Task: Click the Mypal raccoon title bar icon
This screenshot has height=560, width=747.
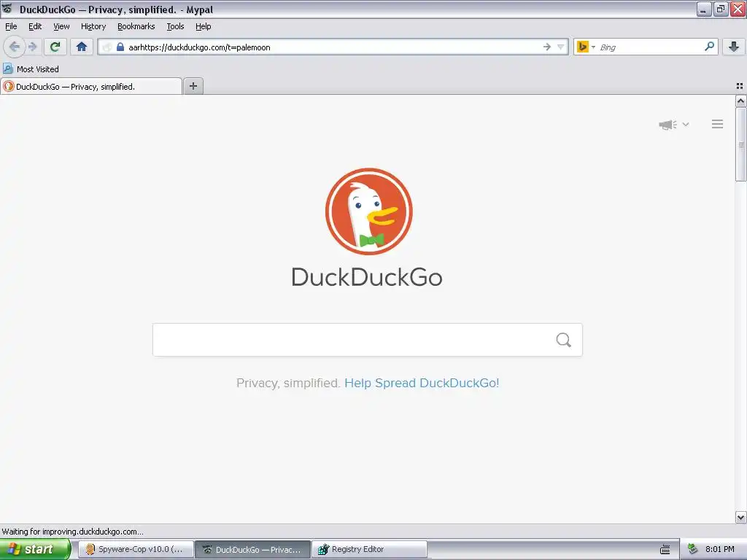Action: (7, 9)
